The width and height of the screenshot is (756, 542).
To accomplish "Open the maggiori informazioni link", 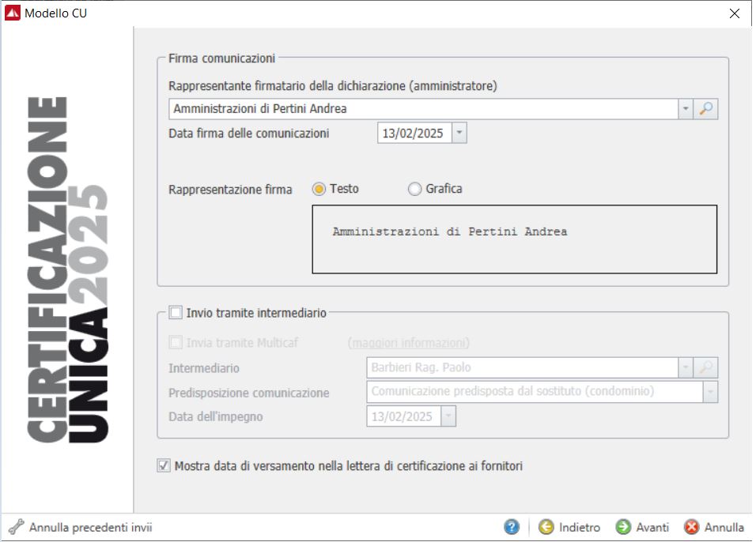I will tap(410, 343).
